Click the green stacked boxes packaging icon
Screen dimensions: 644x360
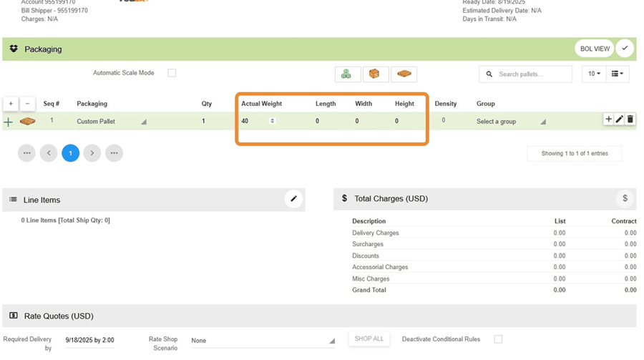[346, 74]
